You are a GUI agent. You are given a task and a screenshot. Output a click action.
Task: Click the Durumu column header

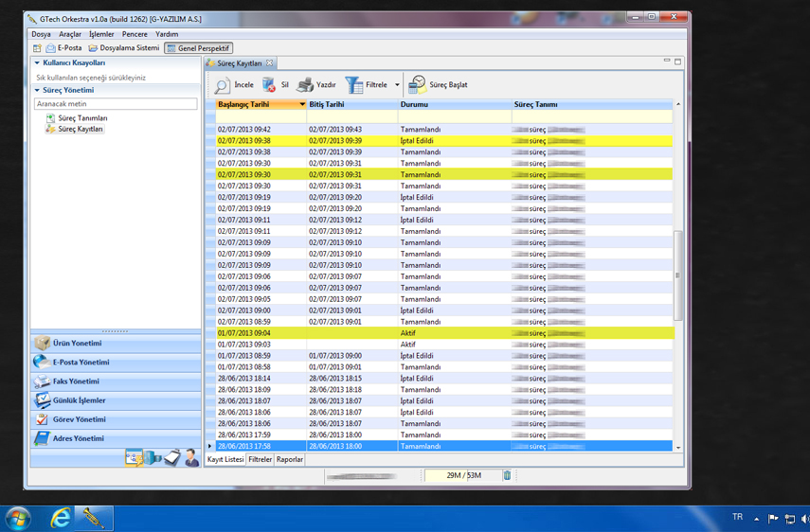tap(455, 104)
